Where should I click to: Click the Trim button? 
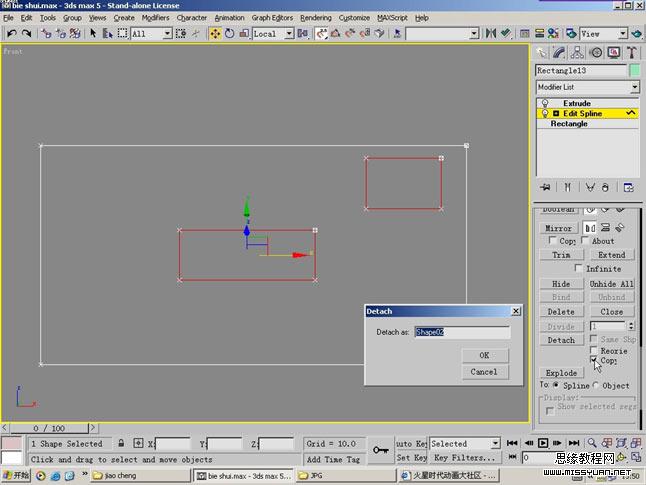[561, 255]
